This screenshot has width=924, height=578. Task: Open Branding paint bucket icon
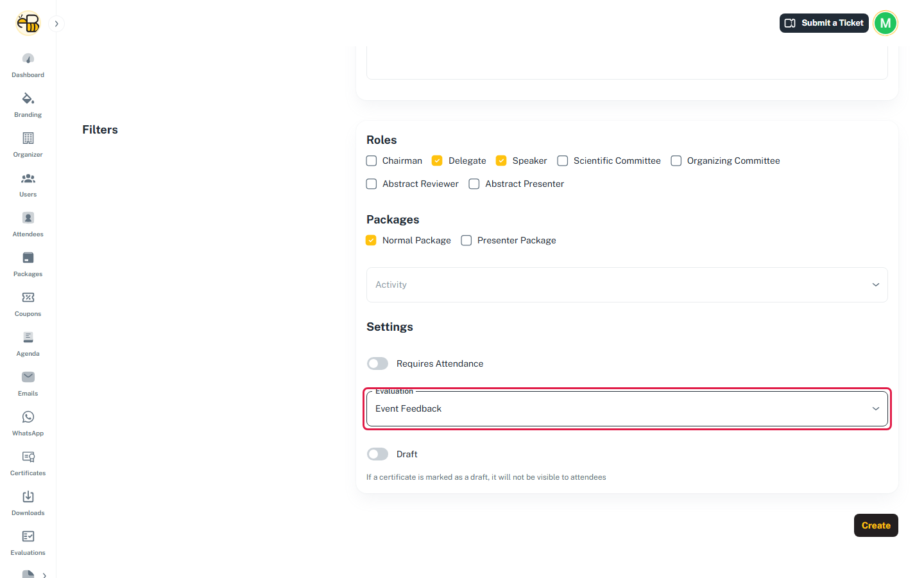point(28,98)
